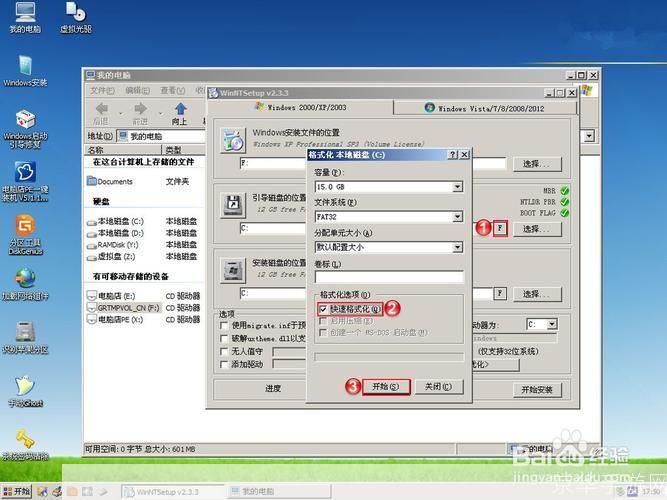
Task: Toggle 破解uxtheme.dll option checkbox
Action: pos(224,339)
